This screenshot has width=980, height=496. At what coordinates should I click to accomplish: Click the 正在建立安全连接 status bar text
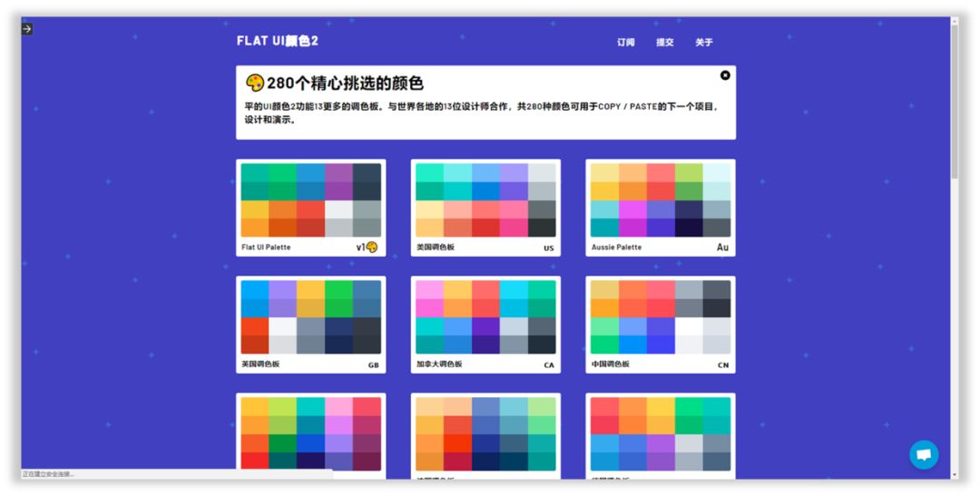pos(48,474)
